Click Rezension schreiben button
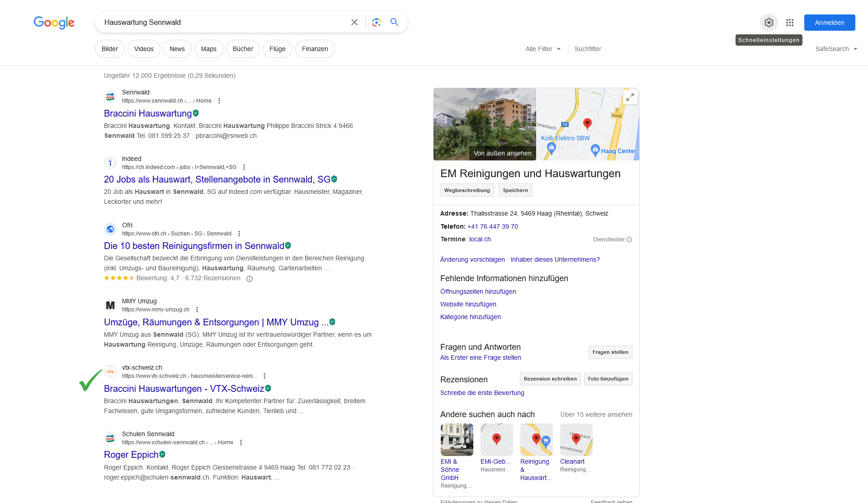This screenshot has width=868, height=503. [x=550, y=379]
